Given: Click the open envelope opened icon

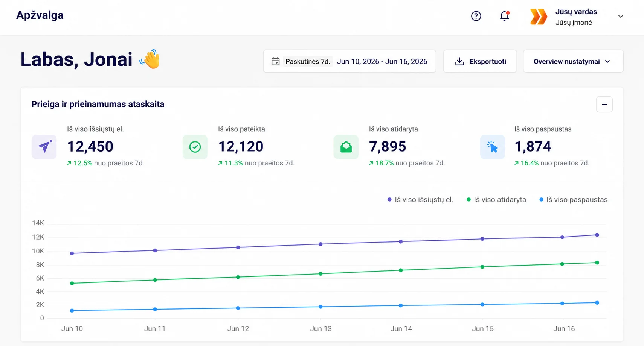Looking at the screenshot, I should pyautogui.click(x=346, y=147).
